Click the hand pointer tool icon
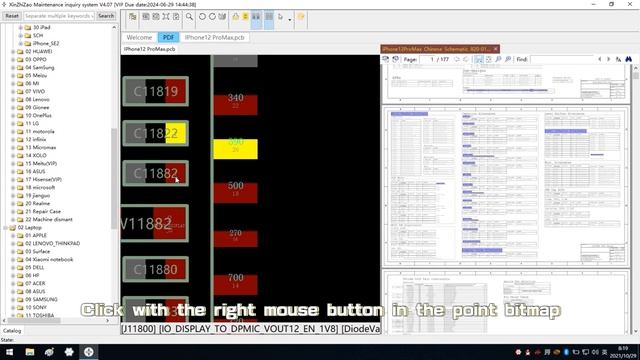The width and height of the screenshot is (640, 360). click(x=280, y=17)
